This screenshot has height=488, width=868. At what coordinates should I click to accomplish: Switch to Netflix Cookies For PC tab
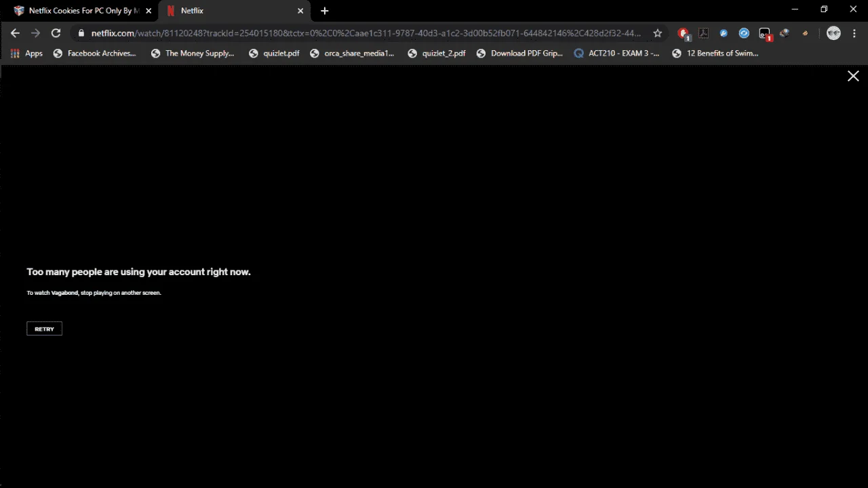(x=80, y=11)
